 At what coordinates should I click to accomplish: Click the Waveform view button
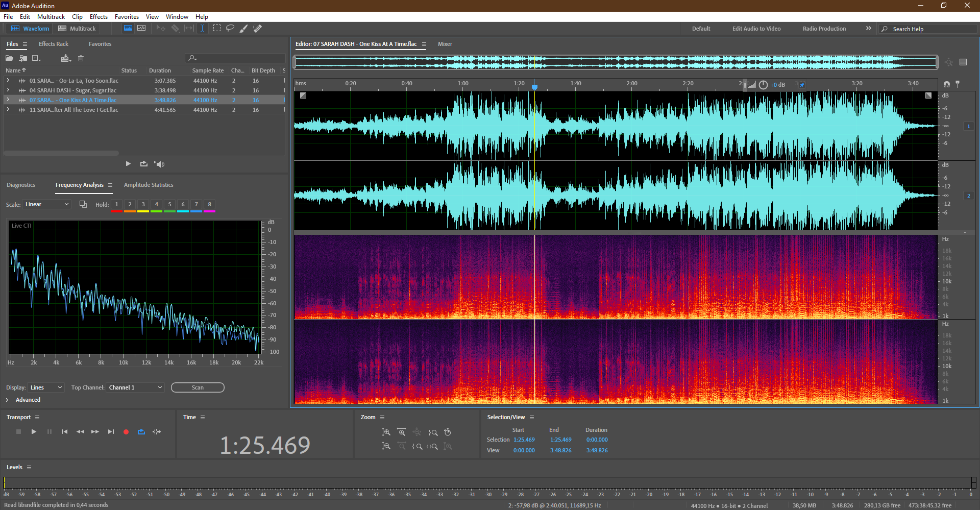[x=30, y=29]
